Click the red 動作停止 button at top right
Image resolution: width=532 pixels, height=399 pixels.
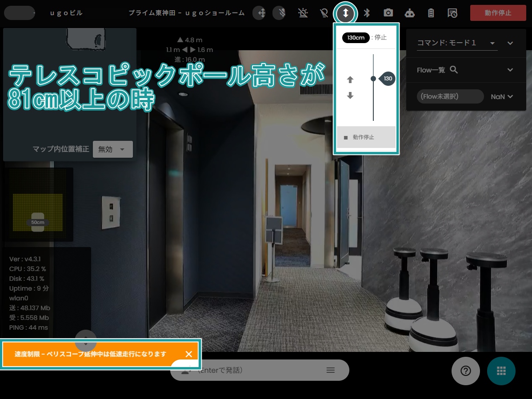tap(498, 13)
